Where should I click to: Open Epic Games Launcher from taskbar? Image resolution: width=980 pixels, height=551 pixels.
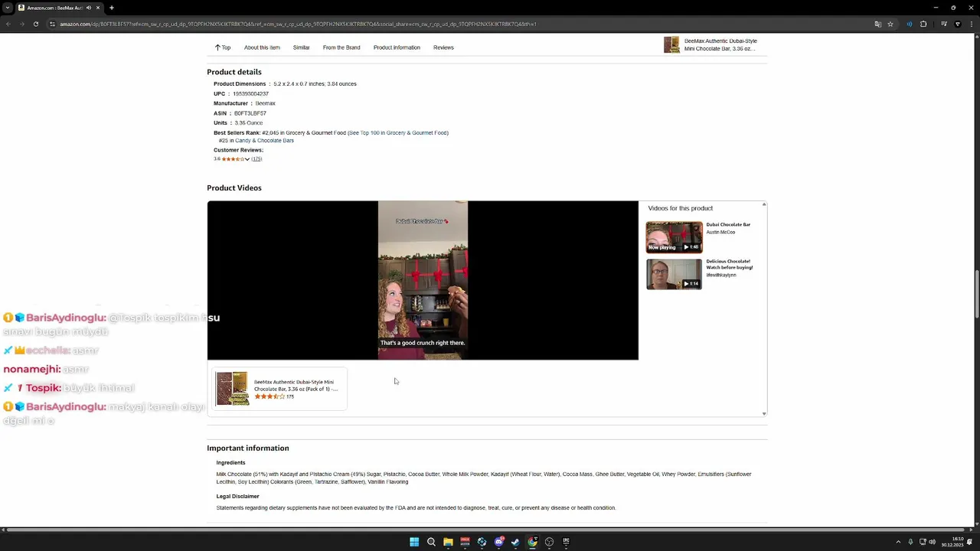coord(566,542)
